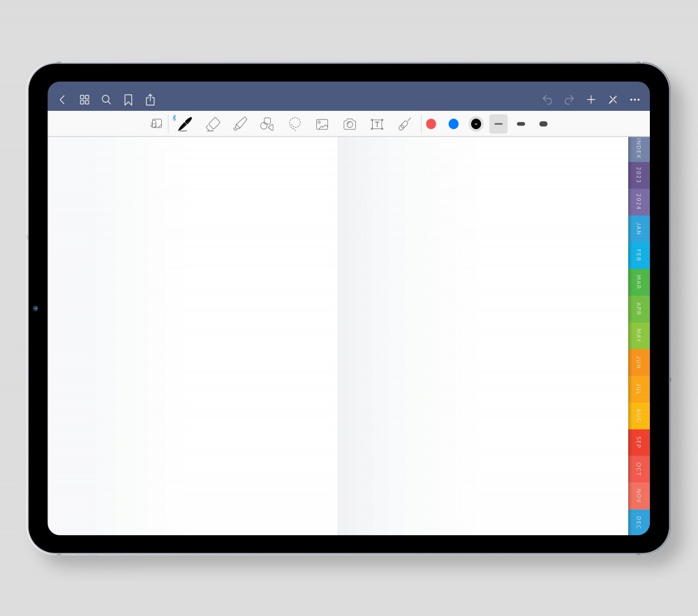Undo the last stroke

(547, 100)
